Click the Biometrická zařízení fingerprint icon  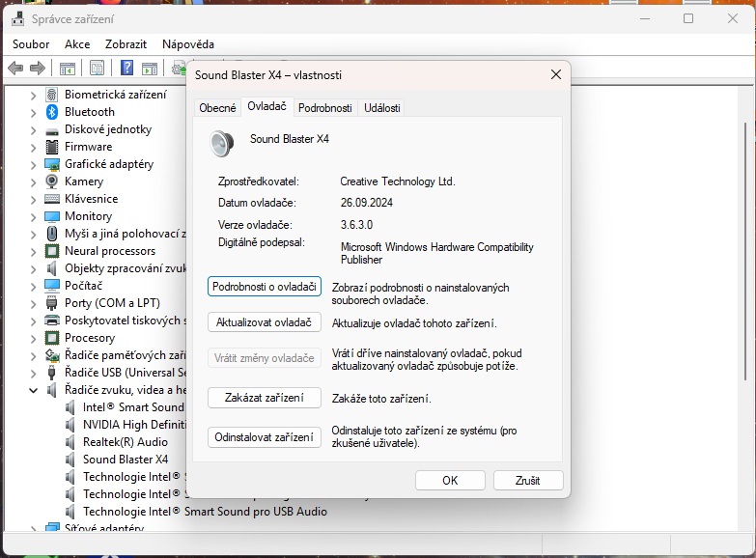point(52,95)
